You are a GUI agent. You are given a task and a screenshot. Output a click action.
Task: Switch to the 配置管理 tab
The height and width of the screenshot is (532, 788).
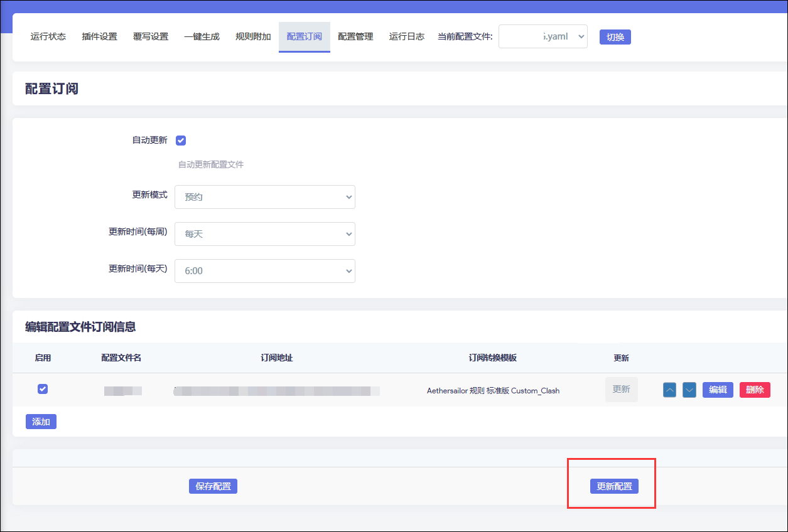click(355, 36)
